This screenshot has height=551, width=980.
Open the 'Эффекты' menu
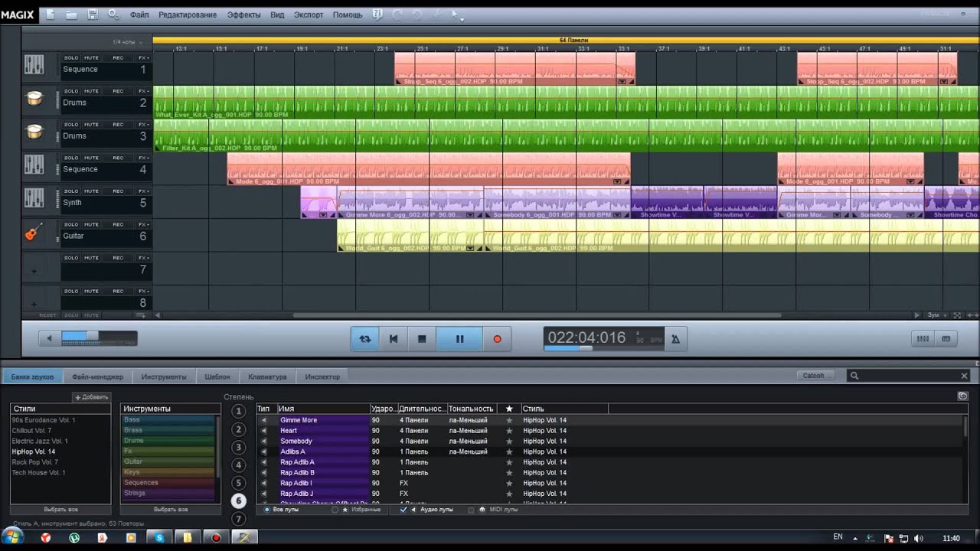point(243,15)
